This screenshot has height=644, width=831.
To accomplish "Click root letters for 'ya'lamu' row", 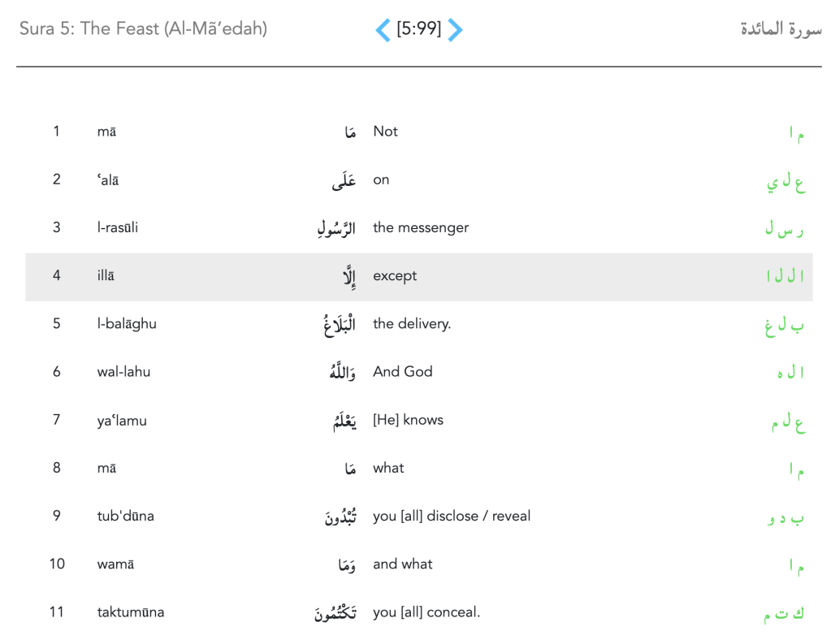I will (x=786, y=422).
